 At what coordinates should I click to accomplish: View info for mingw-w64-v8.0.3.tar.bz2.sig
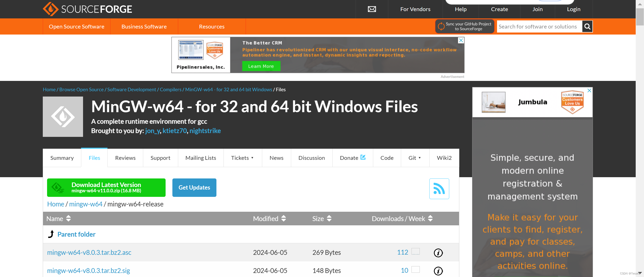[x=438, y=271]
